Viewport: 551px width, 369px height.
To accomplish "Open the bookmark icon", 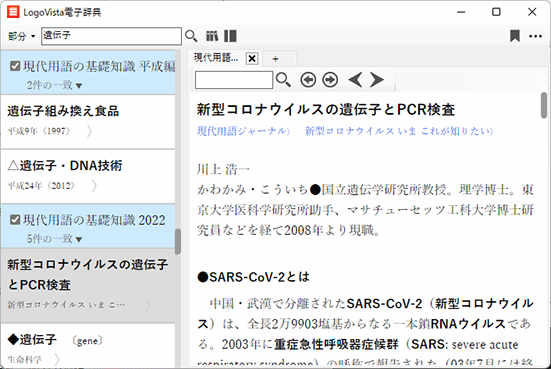I will click(x=515, y=36).
